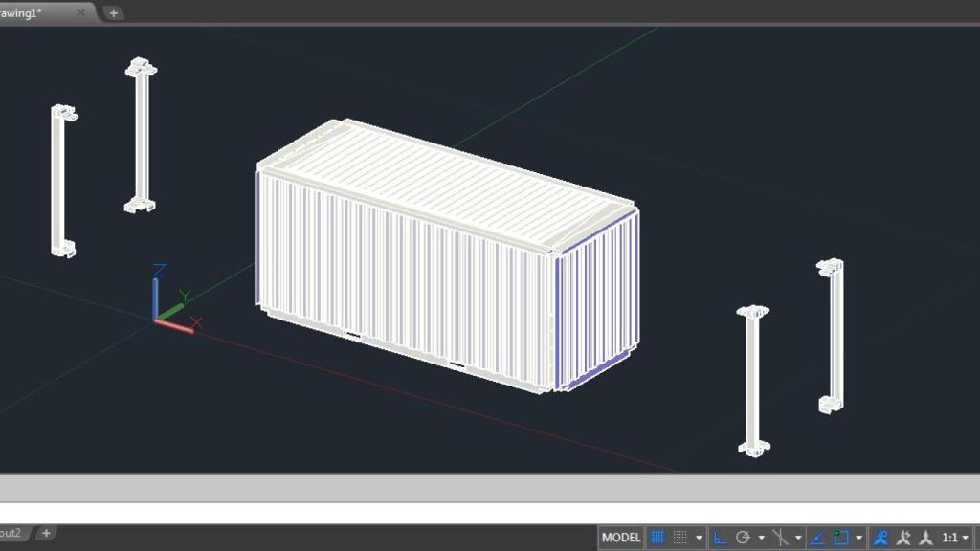Add a new drawing tab
The width and height of the screenshot is (980, 551).
(113, 12)
